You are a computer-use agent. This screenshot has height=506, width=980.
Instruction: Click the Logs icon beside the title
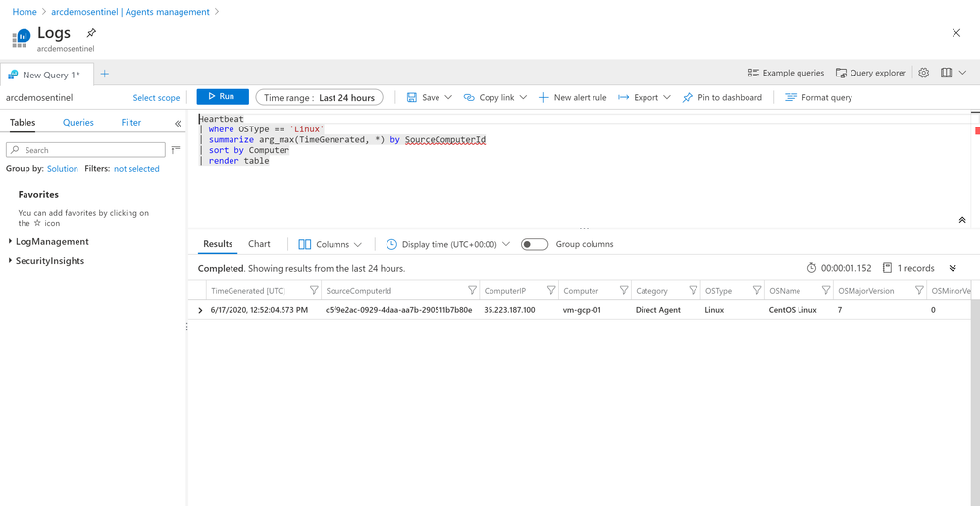tap(22, 38)
